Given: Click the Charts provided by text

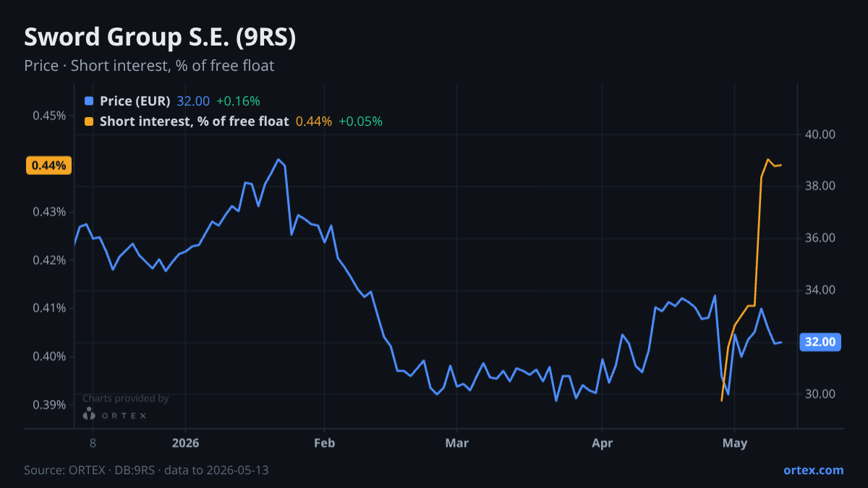Looking at the screenshot, I should pos(126,398).
